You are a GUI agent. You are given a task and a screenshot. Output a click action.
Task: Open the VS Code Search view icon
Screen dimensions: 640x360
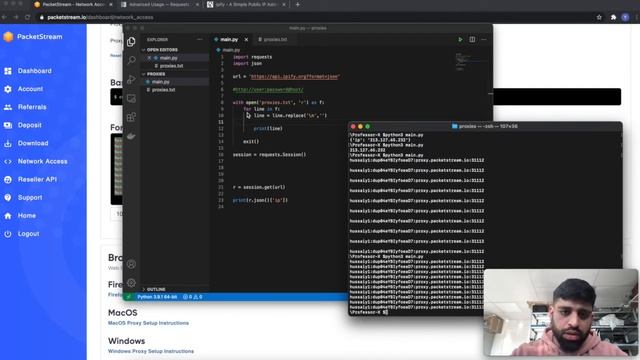pos(131,60)
